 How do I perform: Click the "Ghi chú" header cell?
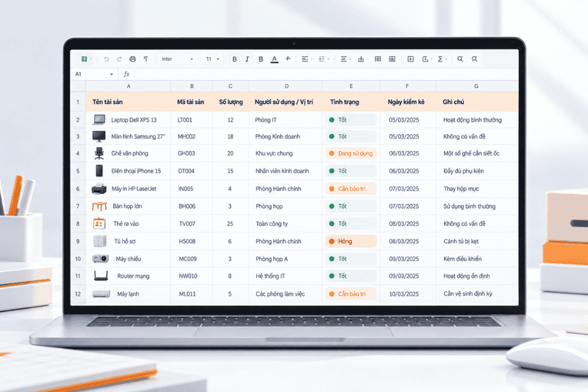coord(478,102)
